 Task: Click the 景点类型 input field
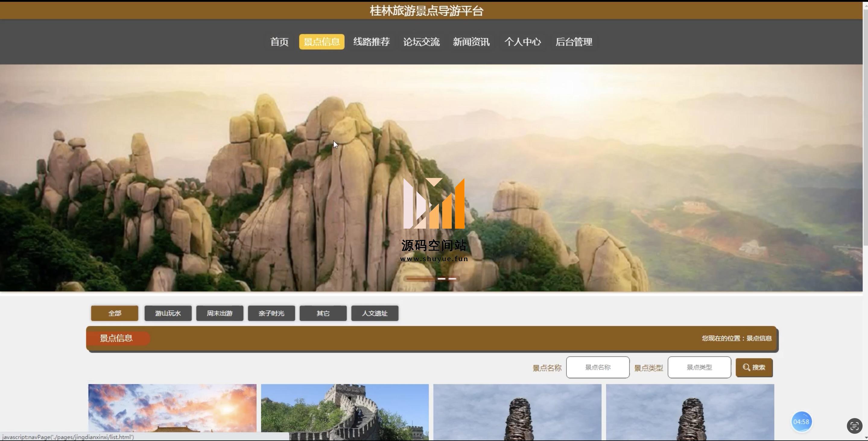[x=699, y=367]
